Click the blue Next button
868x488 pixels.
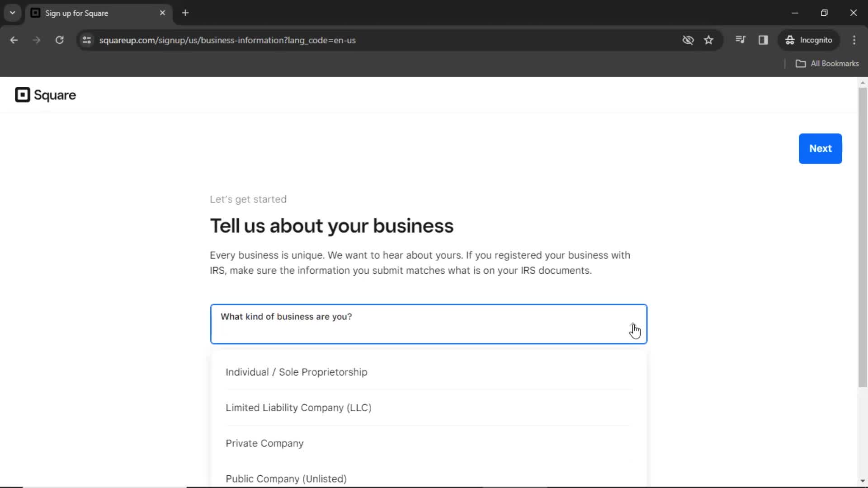click(820, 149)
